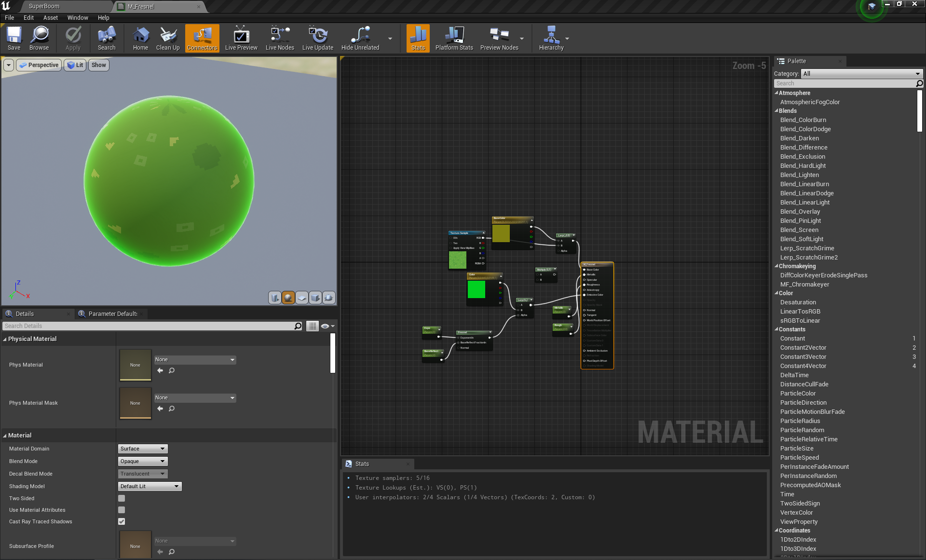Image resolution: width=926 pixels, height=560 pixels.
Task: Open the Shading Model dropdown
Action: point(150,486)
